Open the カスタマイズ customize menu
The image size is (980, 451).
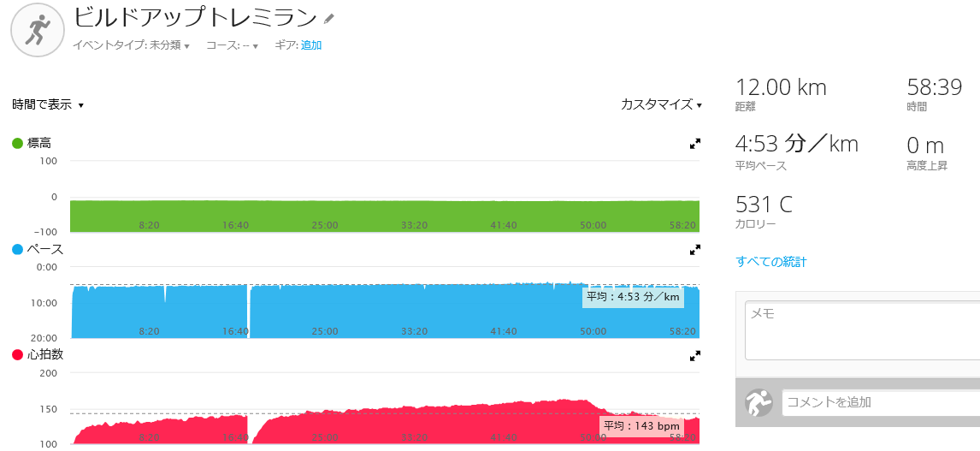[661, 104]
